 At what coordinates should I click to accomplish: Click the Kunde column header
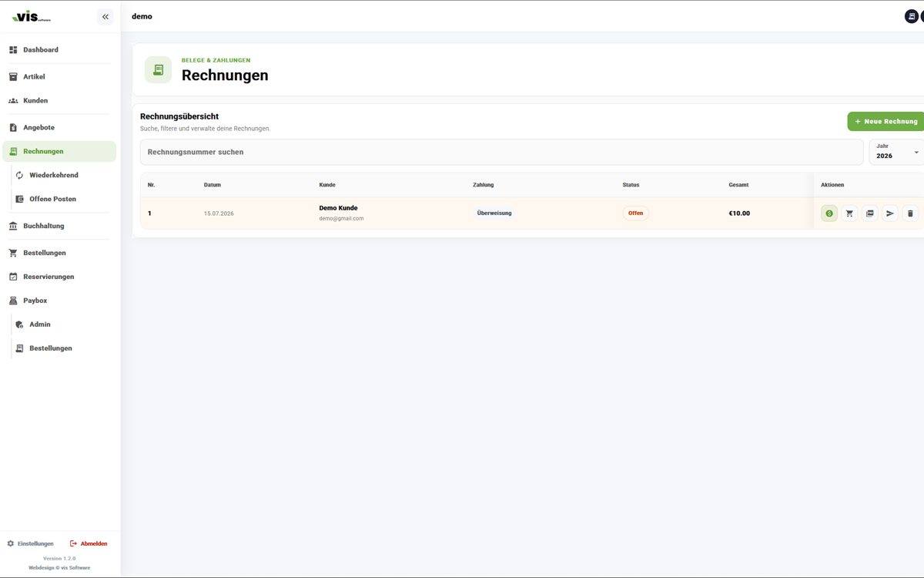(x=327, y=185)
